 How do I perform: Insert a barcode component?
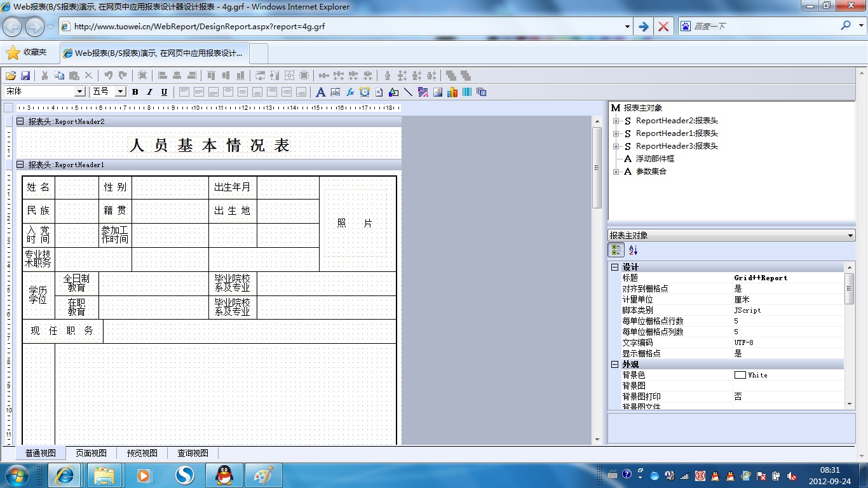[467, 92]
